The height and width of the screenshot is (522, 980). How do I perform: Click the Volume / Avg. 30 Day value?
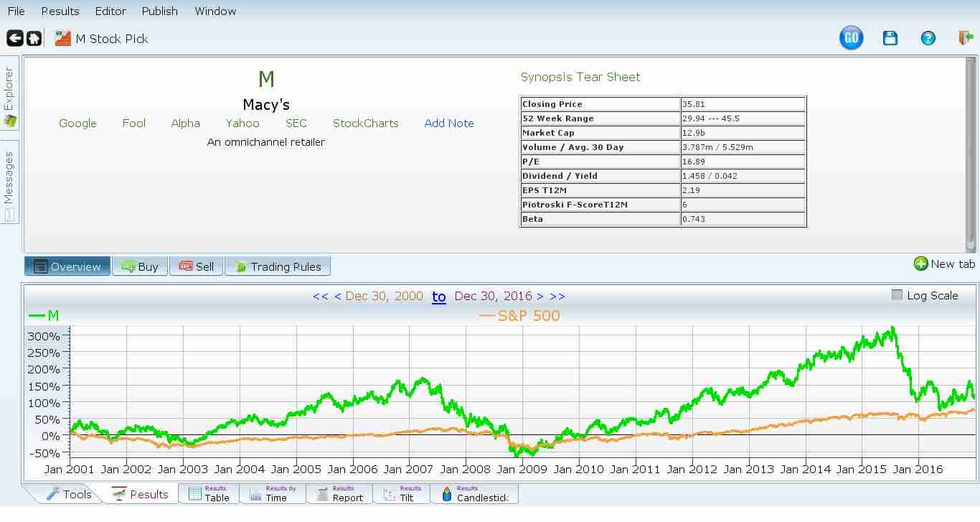743,147
